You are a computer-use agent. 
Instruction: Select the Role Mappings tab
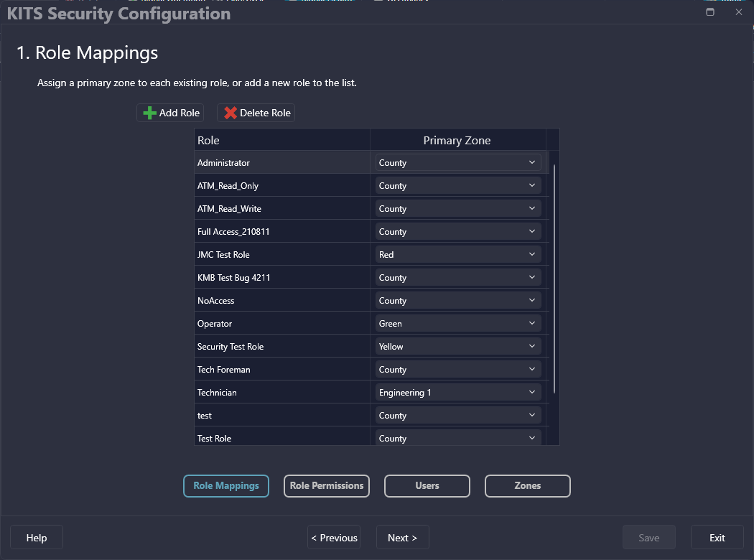coord(226,486)
